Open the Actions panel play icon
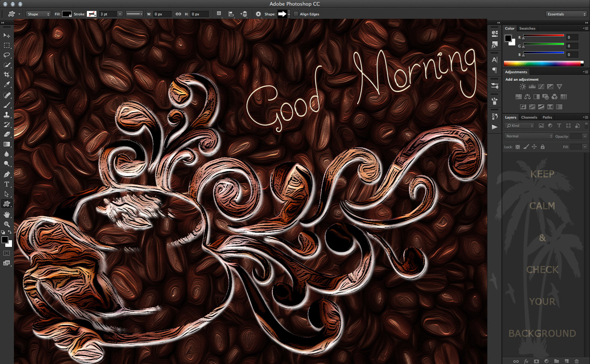 495,127
